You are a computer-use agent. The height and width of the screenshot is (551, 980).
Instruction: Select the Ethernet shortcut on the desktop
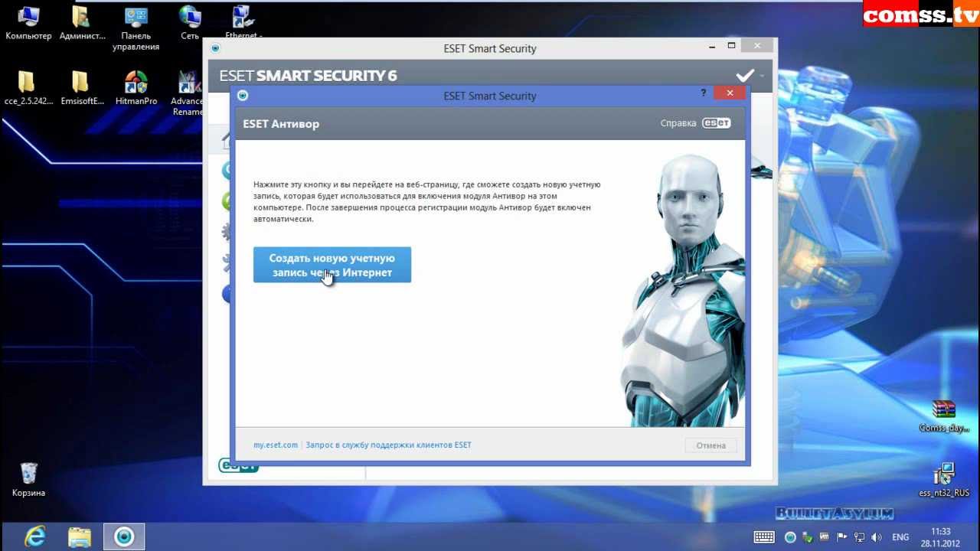(x=243, y=21)
